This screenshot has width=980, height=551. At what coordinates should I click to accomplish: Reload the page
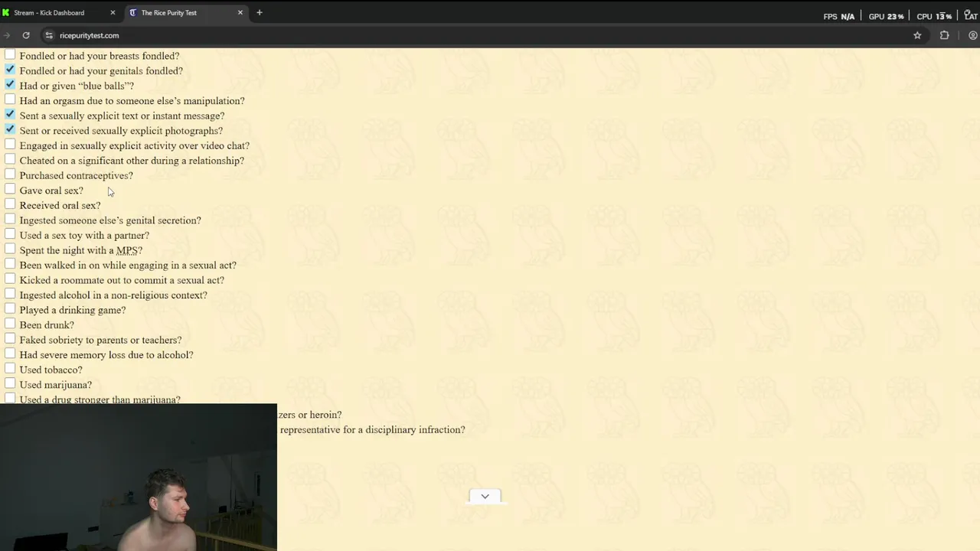[x=26, y=35]
